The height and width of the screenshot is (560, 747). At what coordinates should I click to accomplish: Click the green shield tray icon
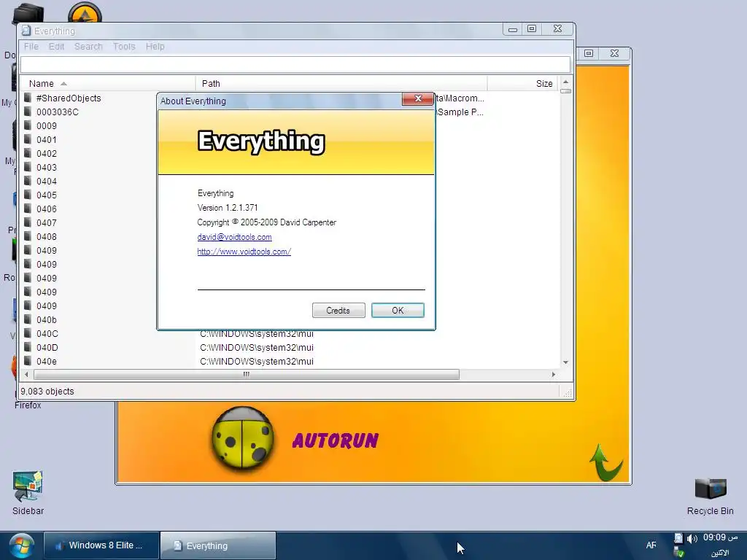pyautogui.click(x=679, y=553)
